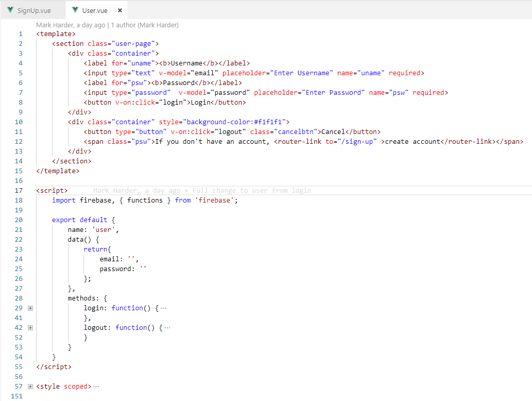Switch to the SignUp.vue tab
This screenshot has width=532, height=401.
click(34, 10)
